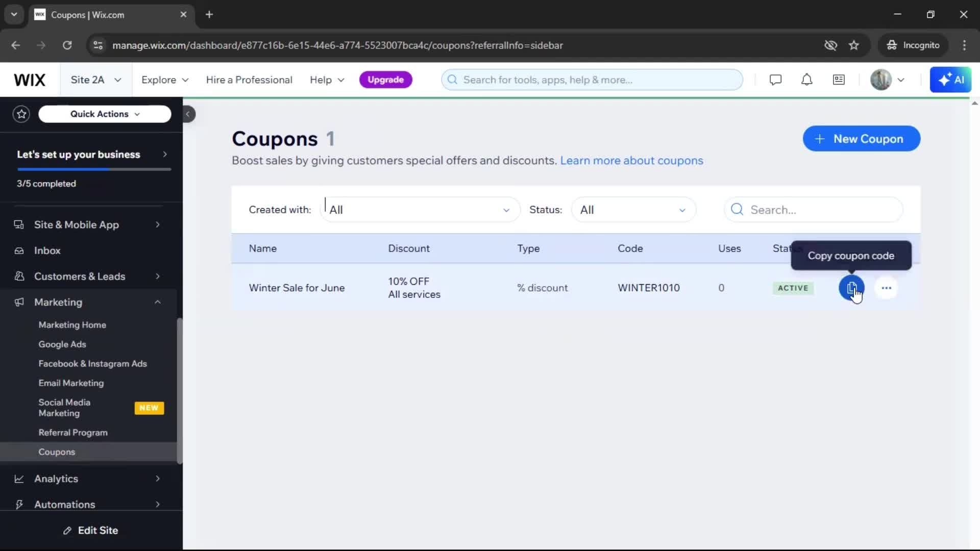Open the notifications bell
The width and height of the screenshot is (980, 551).
806,80
